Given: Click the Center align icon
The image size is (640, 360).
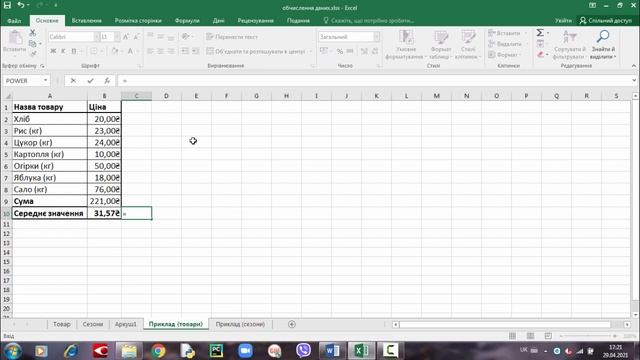Looking at the screenshot, I should click(161, 51).
